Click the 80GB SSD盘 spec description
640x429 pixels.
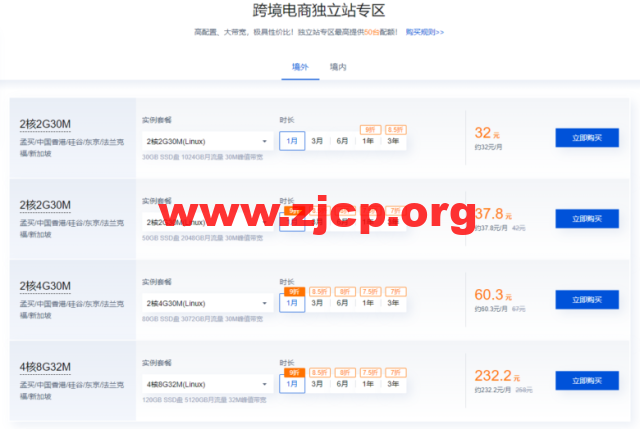click(x=202, y=319)
